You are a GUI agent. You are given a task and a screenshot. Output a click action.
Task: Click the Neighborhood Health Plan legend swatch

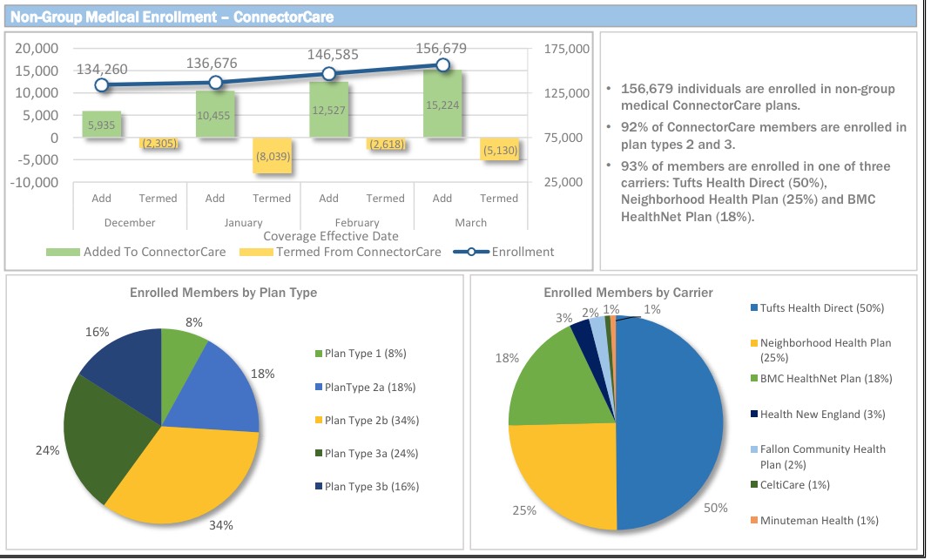point(753,344)
